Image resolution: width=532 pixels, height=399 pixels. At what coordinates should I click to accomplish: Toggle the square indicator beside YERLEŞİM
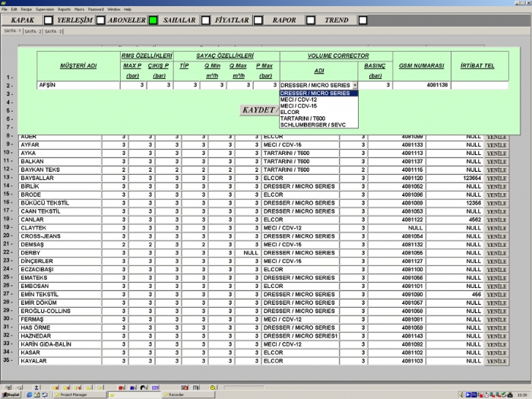(x=100, y=21)
